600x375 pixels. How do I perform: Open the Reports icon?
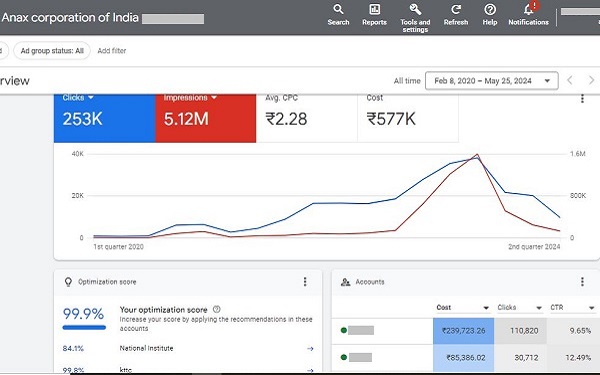pos(374,9)
